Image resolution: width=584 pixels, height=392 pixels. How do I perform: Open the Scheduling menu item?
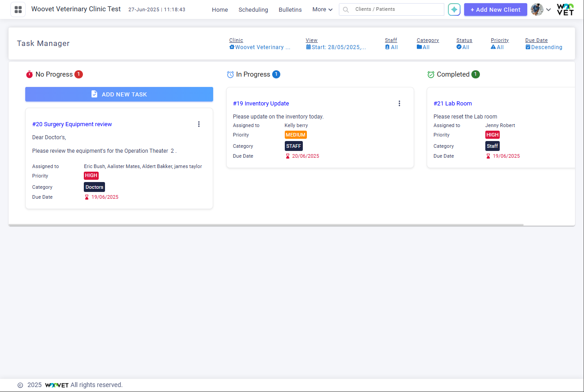click(253, 9)
